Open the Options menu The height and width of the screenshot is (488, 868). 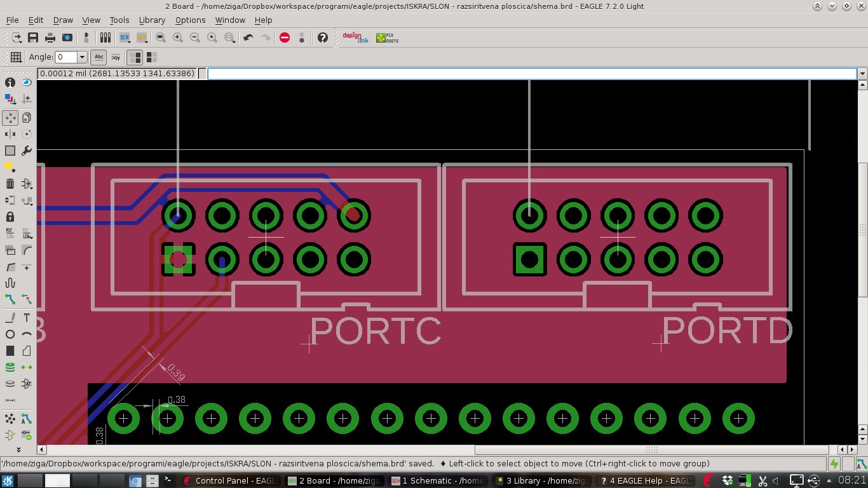(x=191, y=20)
